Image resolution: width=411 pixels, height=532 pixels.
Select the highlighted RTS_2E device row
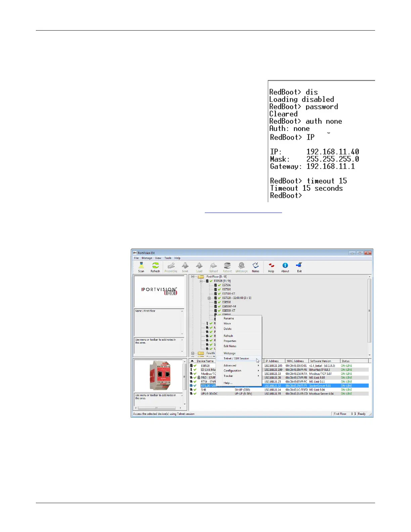pyautogui.click(x=279, y=386)
